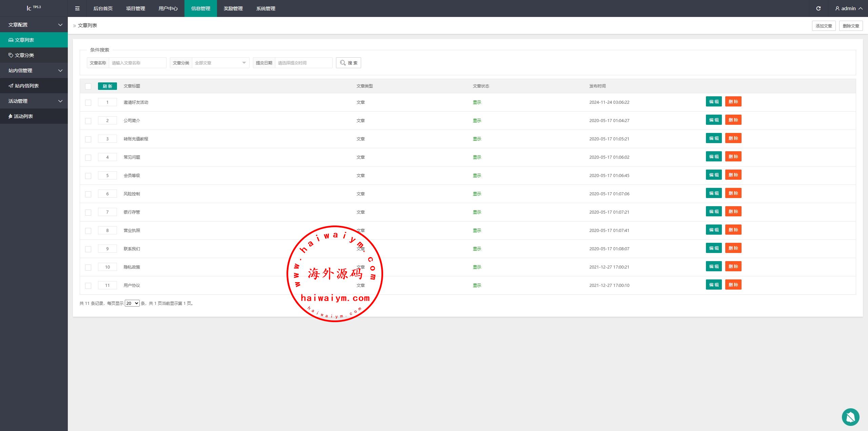Click the sidebar collapse hamburger icon
The width and height of the screenshot is (868, 431).
click(x=77, y=8)
